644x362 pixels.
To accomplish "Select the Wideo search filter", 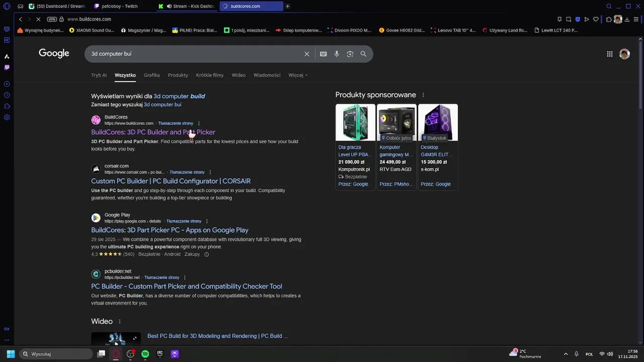I will 238,75.
